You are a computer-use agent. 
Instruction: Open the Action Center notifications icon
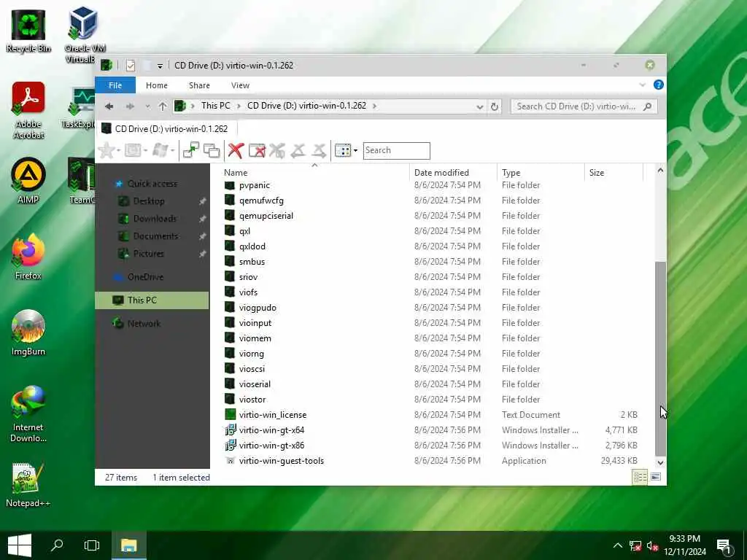[x=724, y=546]
